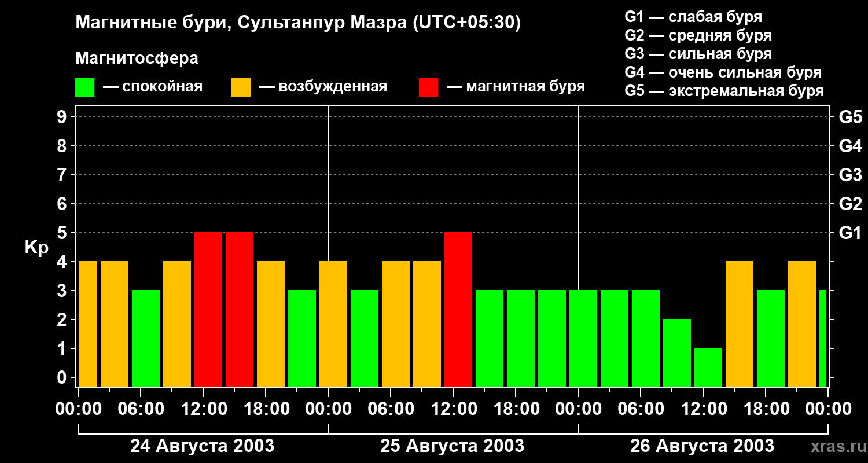Image resolution: width=868 pixels, height=463 pixels.
Task: Click the orange 'возбужденная' legend swatch
Action: [241, 87]
